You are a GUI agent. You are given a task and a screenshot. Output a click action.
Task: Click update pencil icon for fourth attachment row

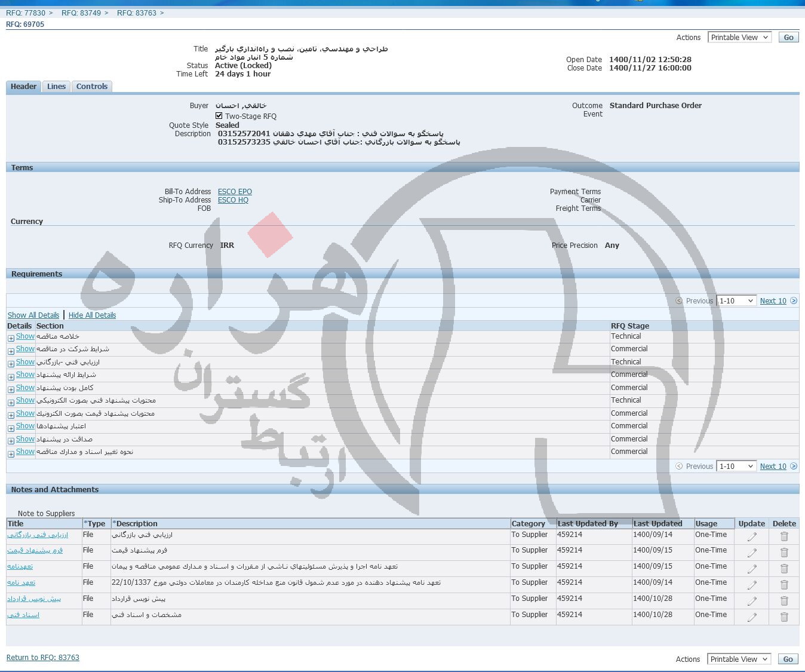(x=751, y=585)
